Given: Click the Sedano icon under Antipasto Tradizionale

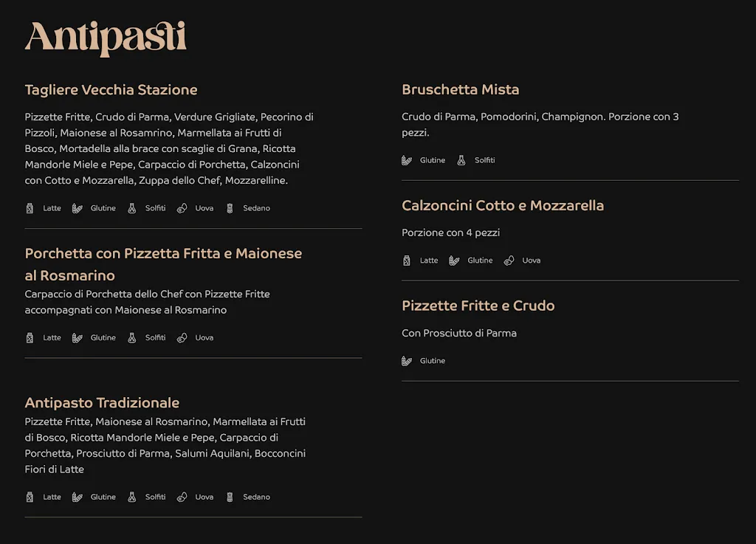Looking at the screenshot, I should [230, 497].
